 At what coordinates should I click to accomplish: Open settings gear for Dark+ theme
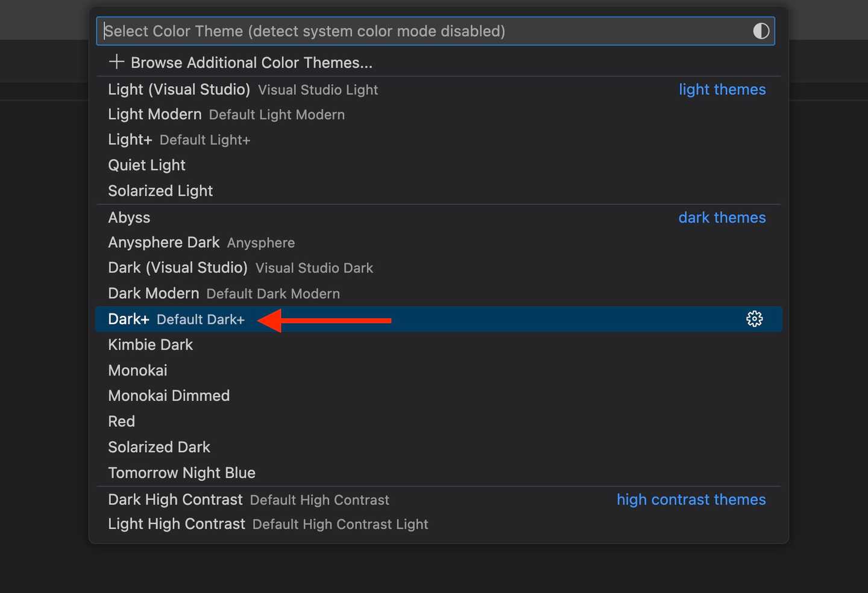coord(754,319)
